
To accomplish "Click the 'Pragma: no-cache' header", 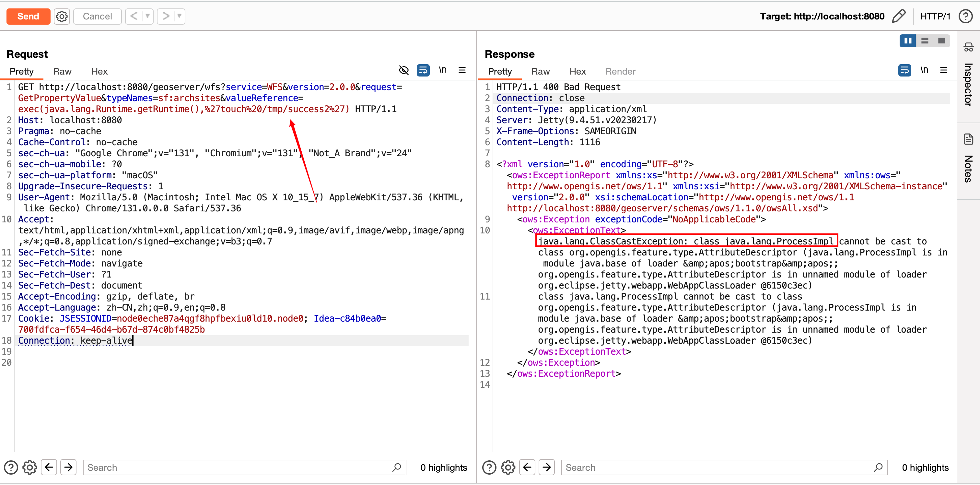I will click(60, 131).
